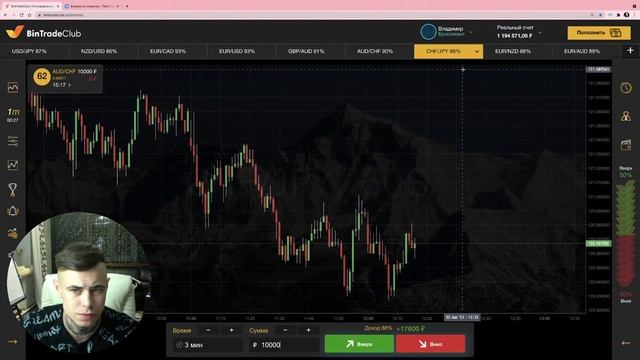Click the 3 мин time field

point(208,345)
